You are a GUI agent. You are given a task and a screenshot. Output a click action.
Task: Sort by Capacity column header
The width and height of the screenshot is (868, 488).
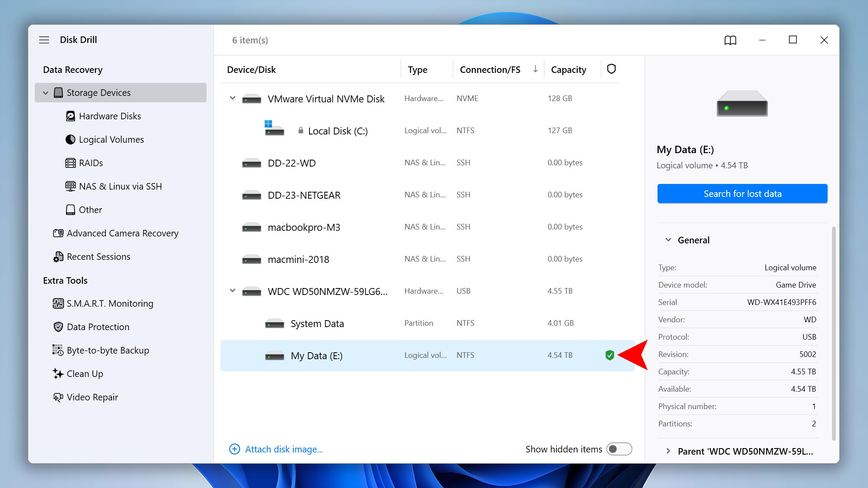click(569, 70)
